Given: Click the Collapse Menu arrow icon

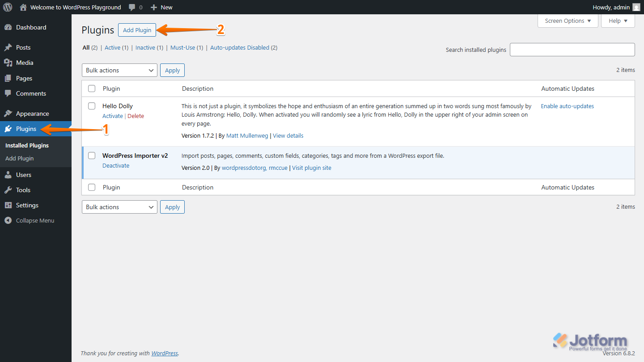Looking at the screenshot, I should tap(8, 220).
